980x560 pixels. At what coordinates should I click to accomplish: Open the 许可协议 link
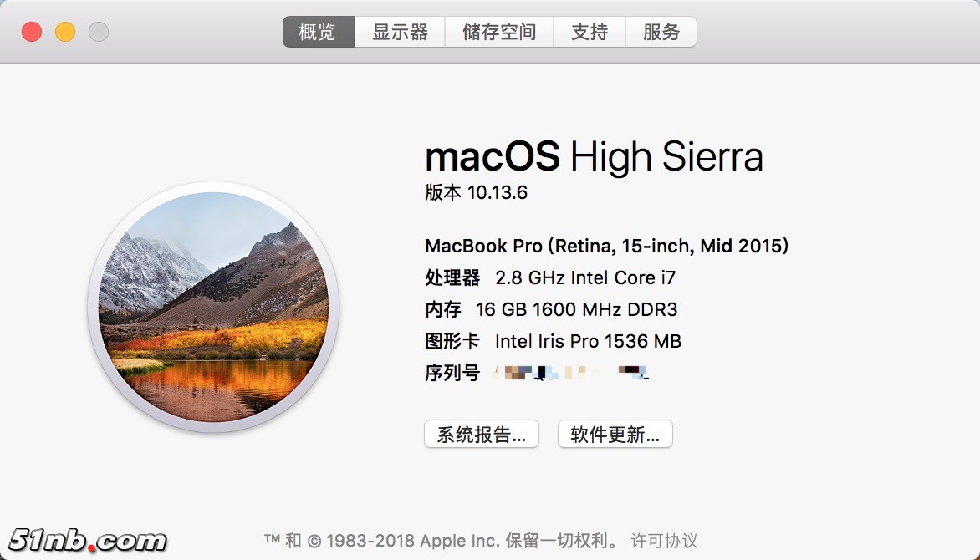click(x=664, y=541)
